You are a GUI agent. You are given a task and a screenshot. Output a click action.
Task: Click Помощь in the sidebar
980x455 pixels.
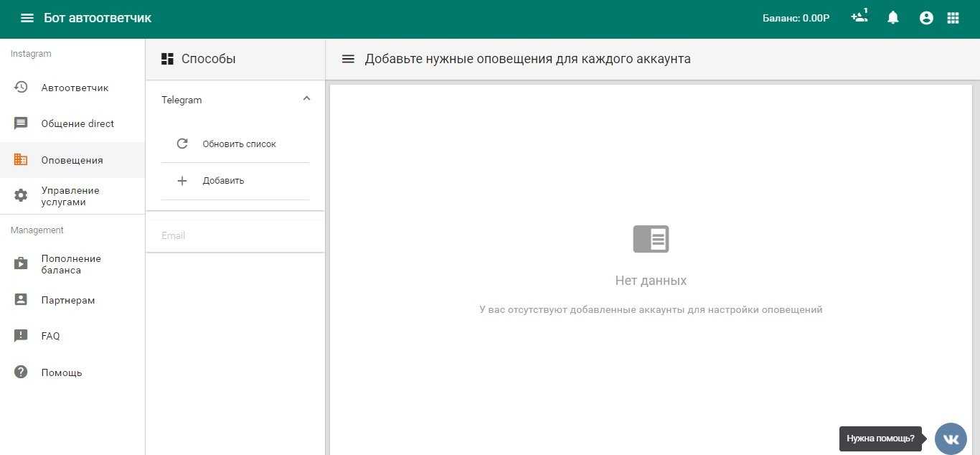point(62,372)
